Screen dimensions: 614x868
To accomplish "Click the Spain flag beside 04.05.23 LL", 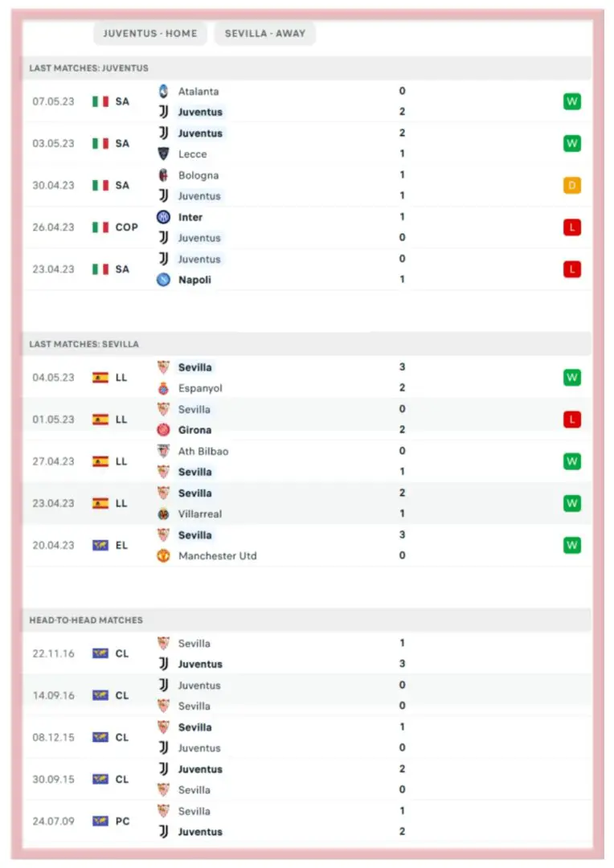I will coord(100,378).
